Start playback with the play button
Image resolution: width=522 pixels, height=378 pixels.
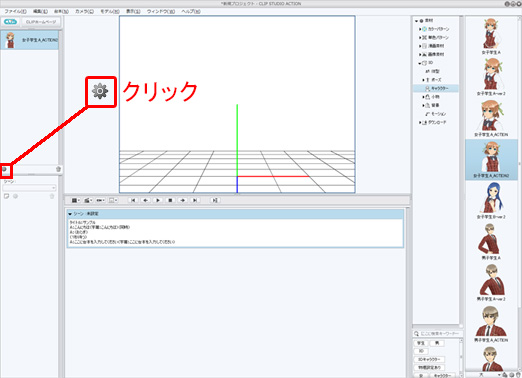pos(158,200)
